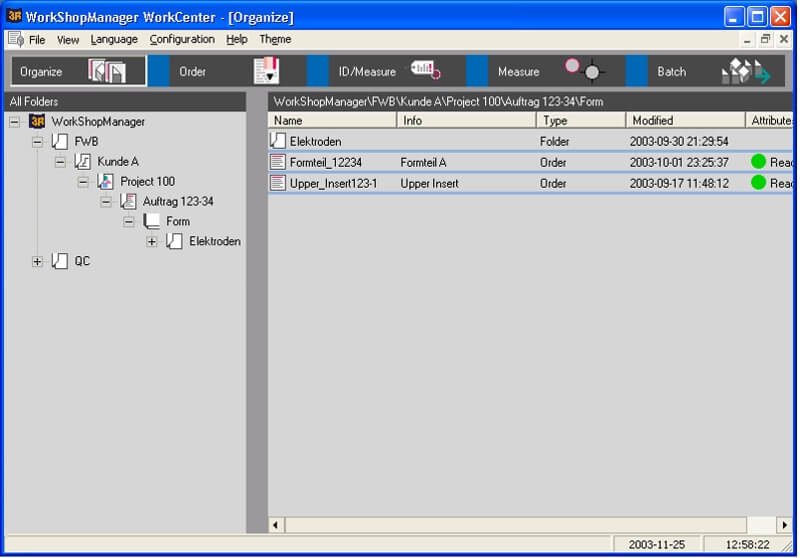Click the FWB folder icon in tree
Screen dimensions: 800x558
[x=60, y=141]
